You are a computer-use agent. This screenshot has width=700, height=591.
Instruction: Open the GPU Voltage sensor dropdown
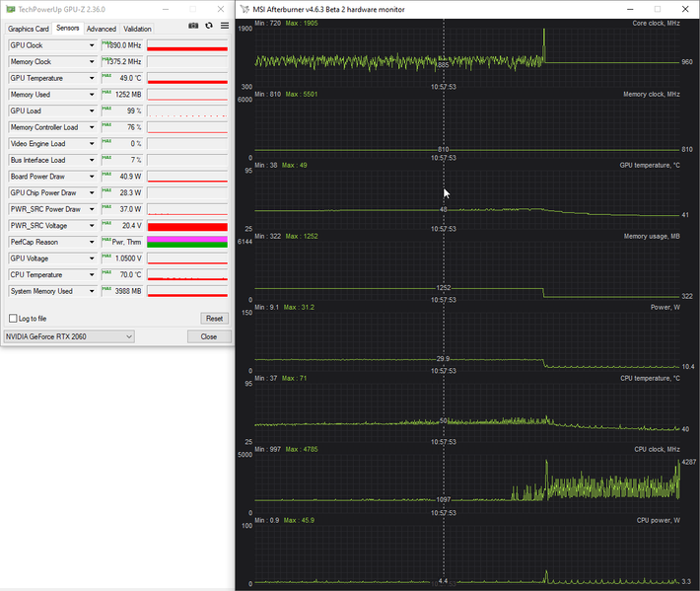[92, 259]
